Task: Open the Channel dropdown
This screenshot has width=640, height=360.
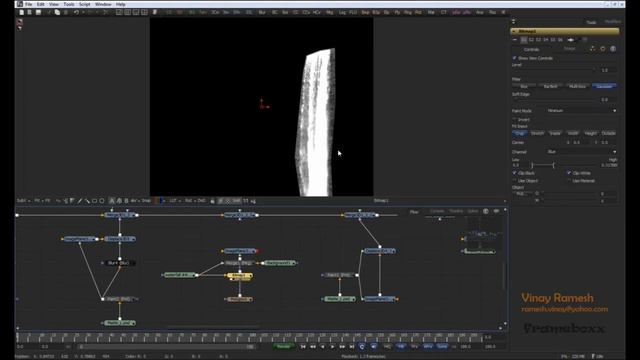Action: 581,152
